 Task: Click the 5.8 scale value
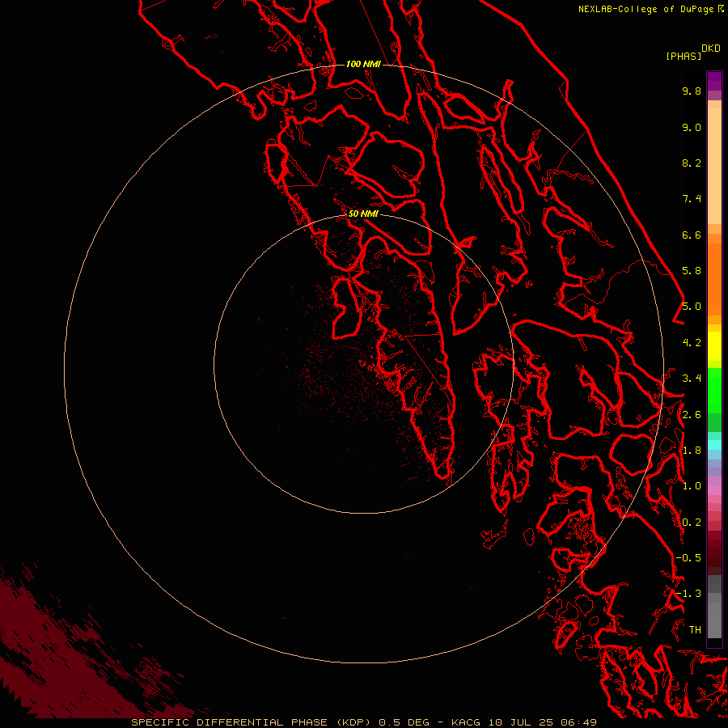[692, 271]
